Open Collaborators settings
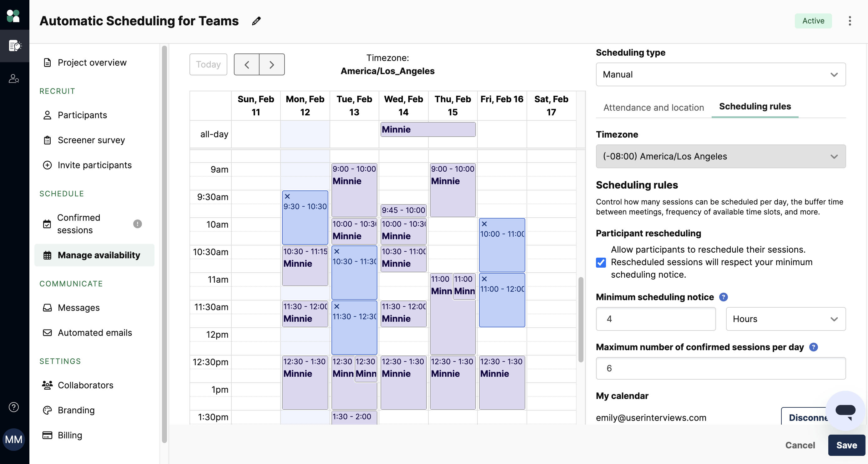This screenshot has width=868, height=464. (x=85, y=385)
